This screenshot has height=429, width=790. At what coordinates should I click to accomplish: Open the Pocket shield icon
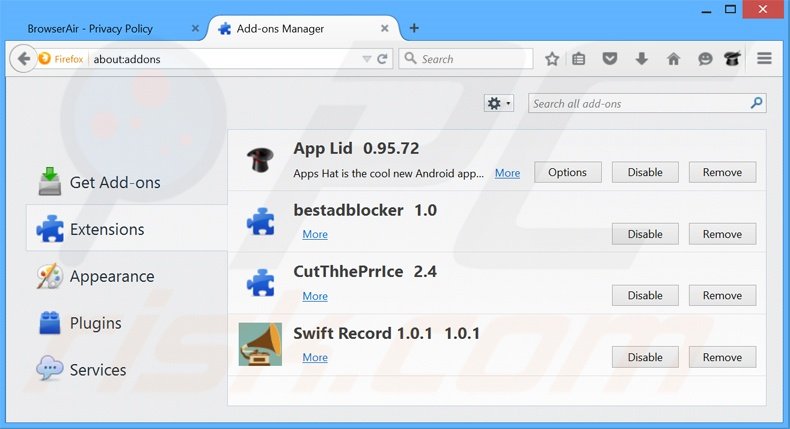[x=610, y=59]
